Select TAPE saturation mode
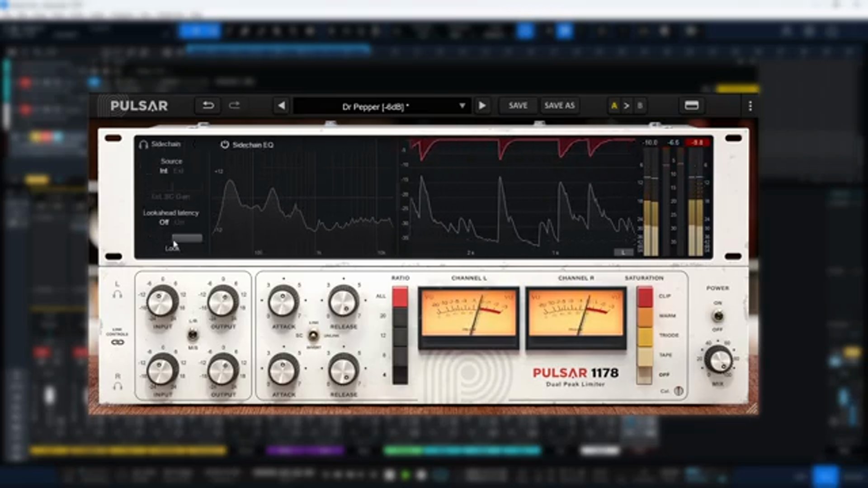868x488 pixels. click(x=645, y=356)
